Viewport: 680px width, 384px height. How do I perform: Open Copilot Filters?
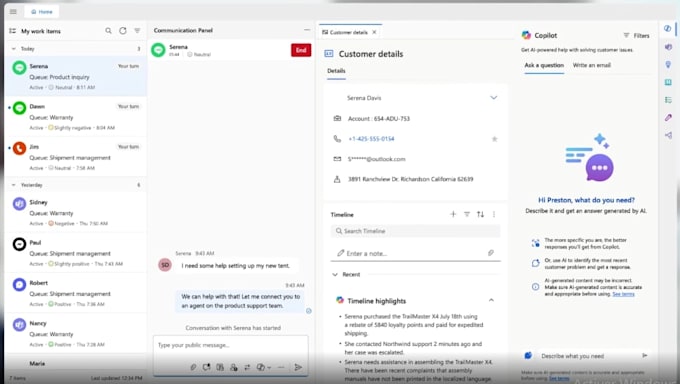point(636,36)
